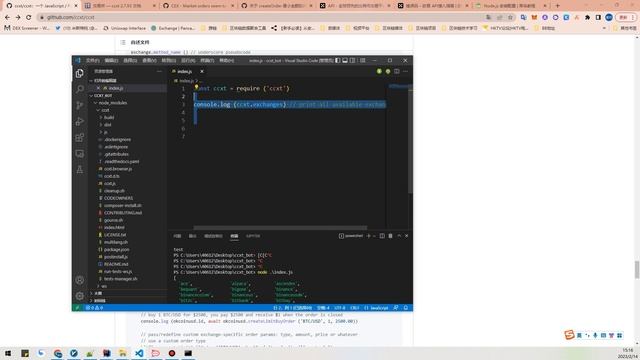Click the GitHub address bar

(261, 18)
